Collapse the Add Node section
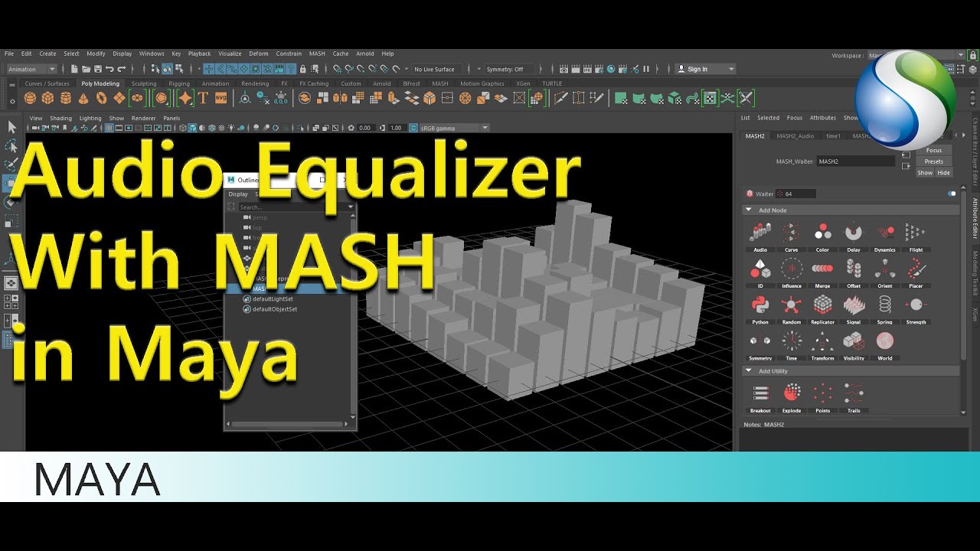The width and height of the screenshot is (980, 551). point(748,210)
